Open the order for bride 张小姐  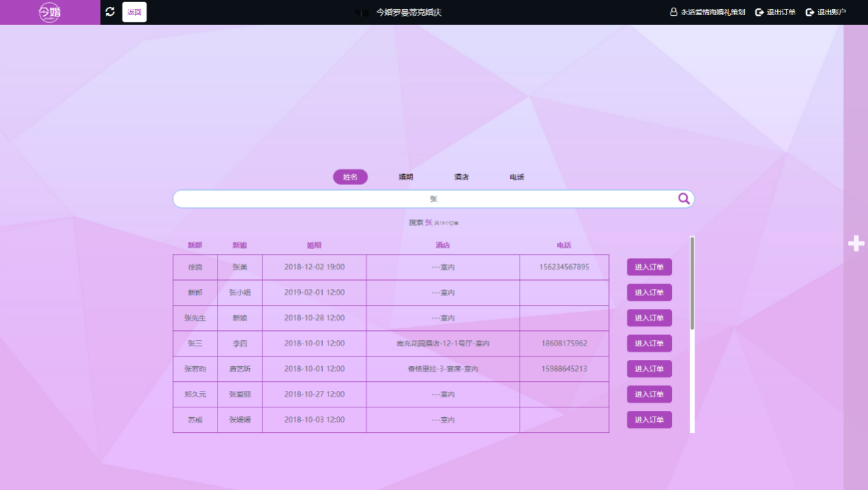pyautogui.click(x=649, y=292)
